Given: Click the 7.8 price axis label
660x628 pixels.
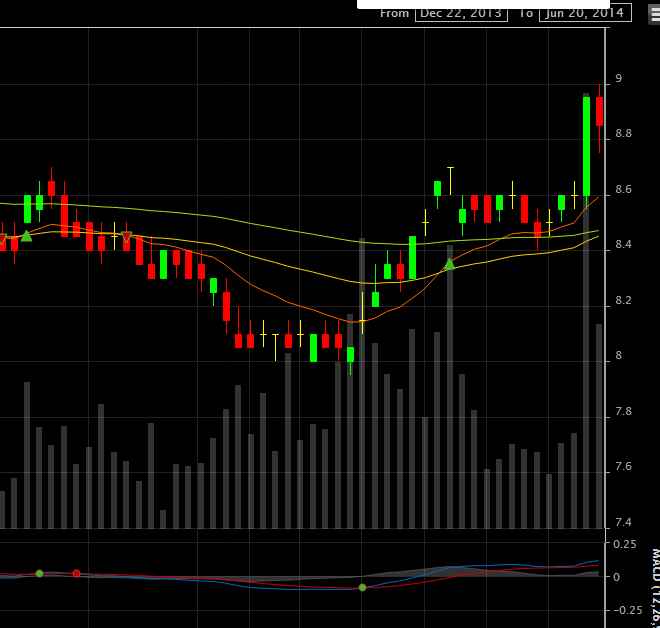Looking at the screenshot, I should tap(623, 411).
